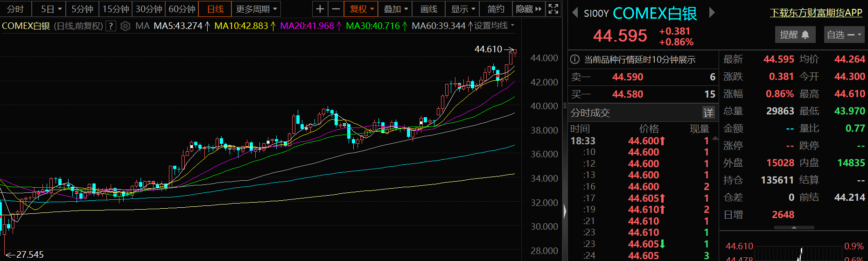Viewport: 868px width, 261px height.
Task: Collapse right panel via splitter arrow
Action: coord(565,211)
